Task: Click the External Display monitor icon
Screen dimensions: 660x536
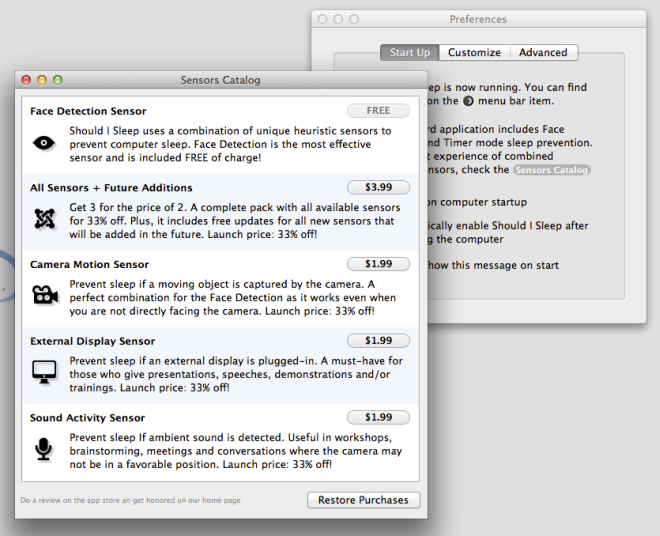Action: [44, 372]
